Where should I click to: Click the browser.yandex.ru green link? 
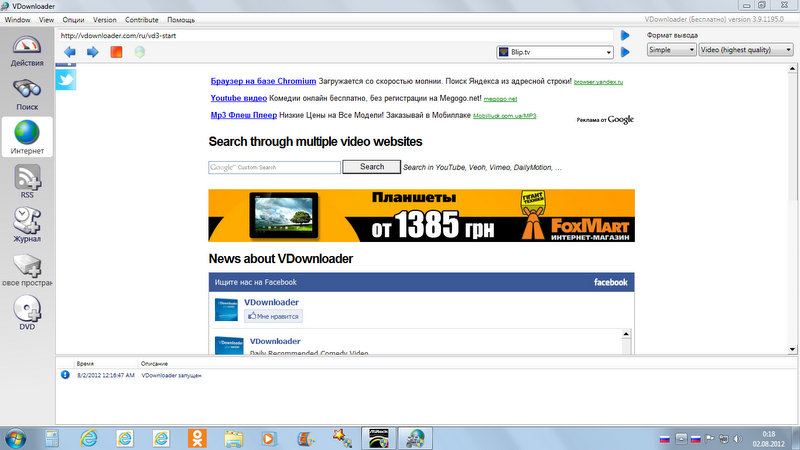(598, 82)
